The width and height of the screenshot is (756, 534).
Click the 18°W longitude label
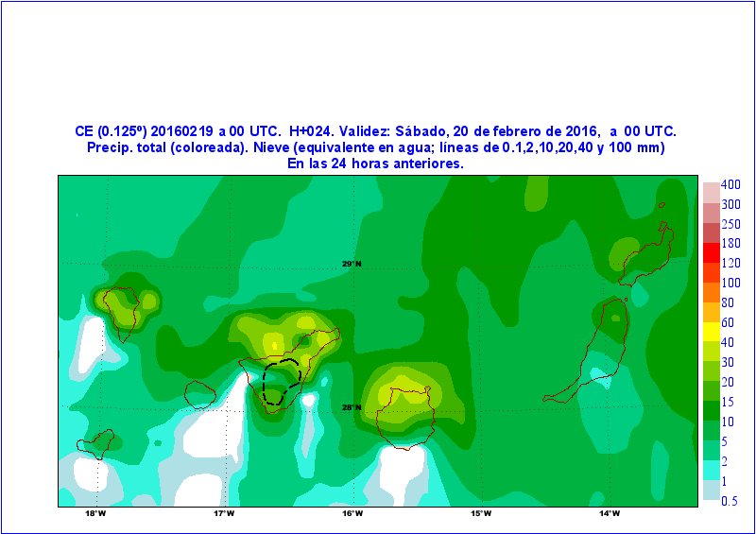point(95,514)
